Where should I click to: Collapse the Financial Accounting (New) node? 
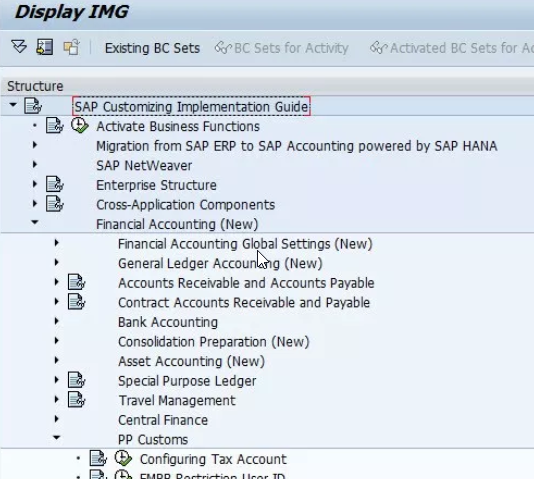(x=35, y=223)
